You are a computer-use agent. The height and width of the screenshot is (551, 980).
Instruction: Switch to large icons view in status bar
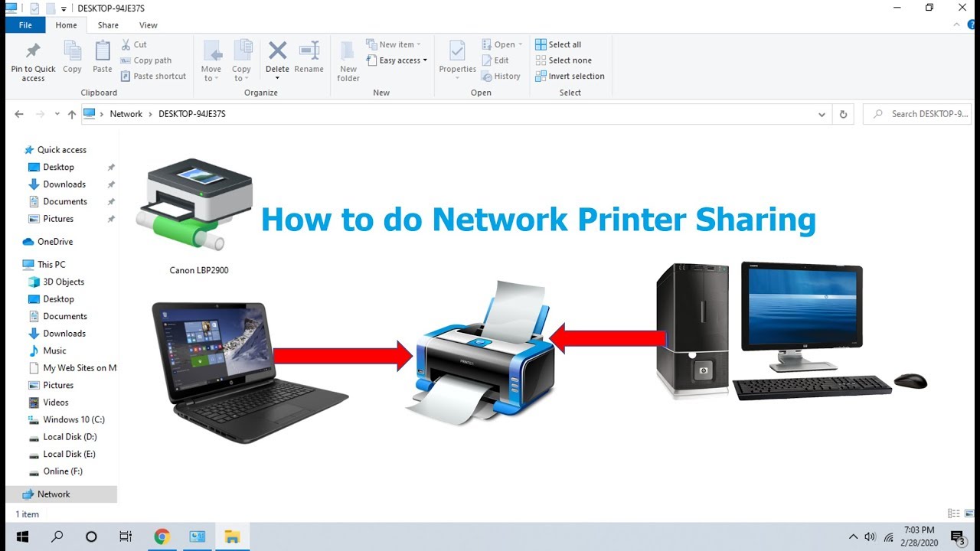[971, 514]
